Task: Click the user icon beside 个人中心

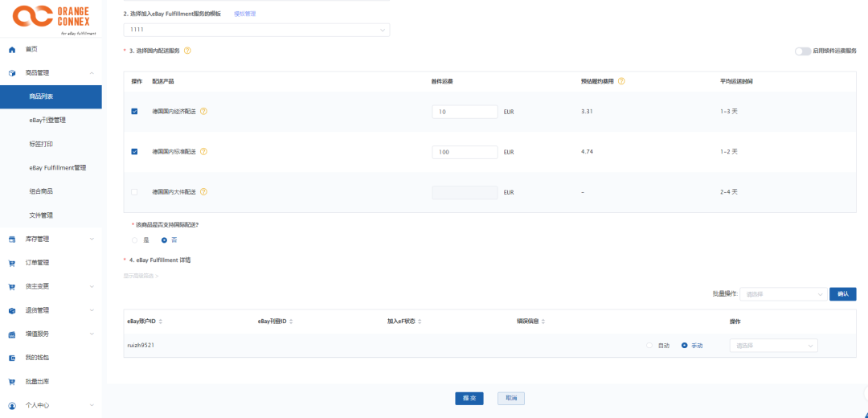Action: tap(12, 405)
